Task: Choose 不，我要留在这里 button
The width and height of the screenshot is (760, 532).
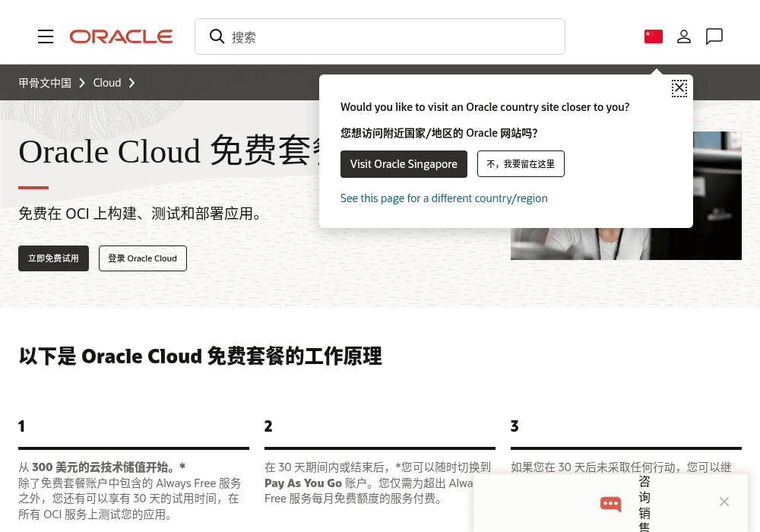Action: click(x=521, y=163)
